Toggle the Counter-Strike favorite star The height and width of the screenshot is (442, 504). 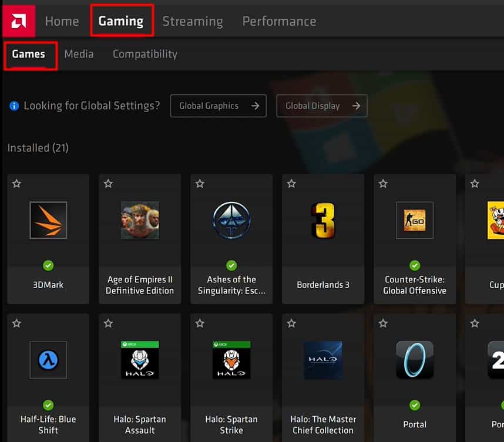[383, 183]
